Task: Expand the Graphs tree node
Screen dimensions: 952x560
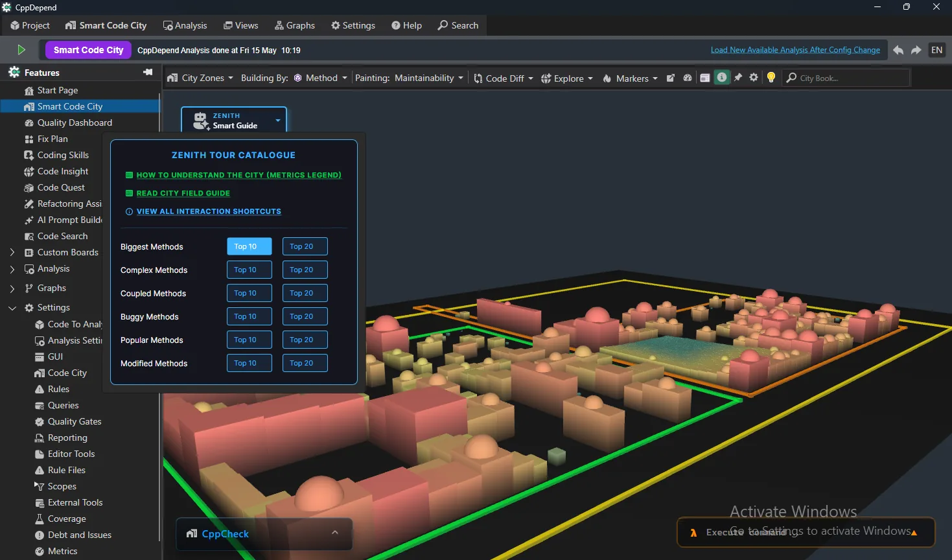Action: pyautogui.click(x=12, y=288)
